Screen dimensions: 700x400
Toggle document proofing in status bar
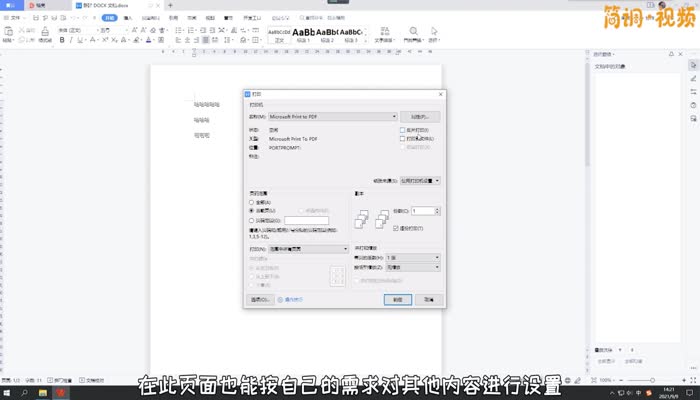[92, 380]
